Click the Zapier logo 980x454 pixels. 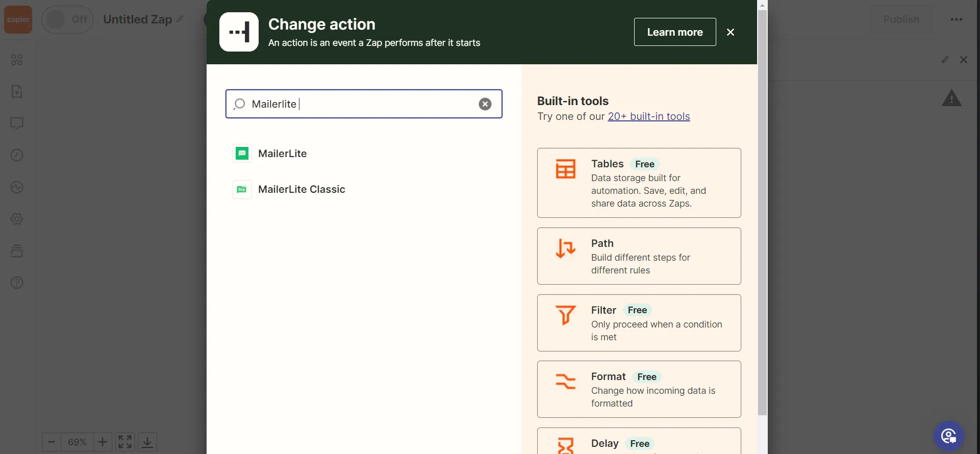(18, 20)
